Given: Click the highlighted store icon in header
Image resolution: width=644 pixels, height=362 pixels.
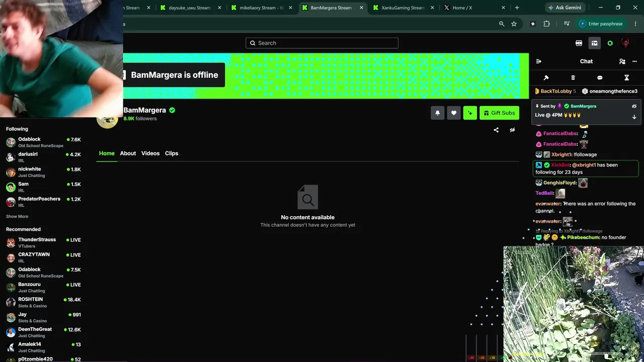Looking at the screenshot, I should tap(594, 43).
